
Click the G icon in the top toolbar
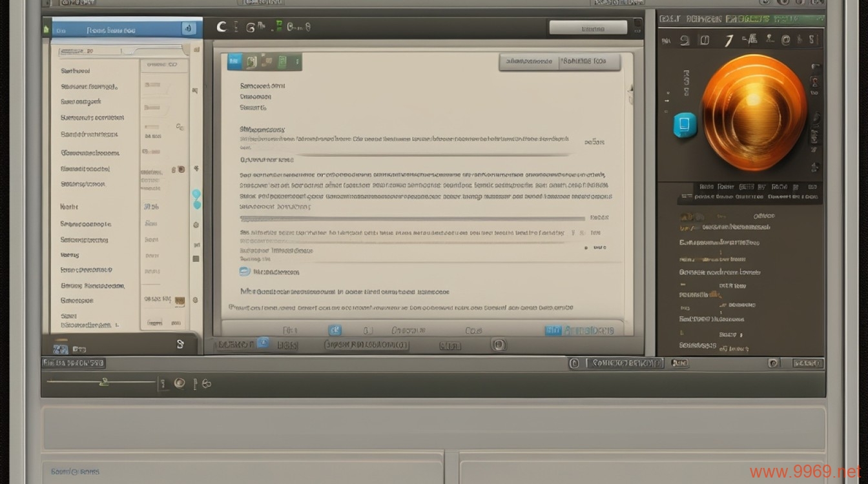click(251, 27)
